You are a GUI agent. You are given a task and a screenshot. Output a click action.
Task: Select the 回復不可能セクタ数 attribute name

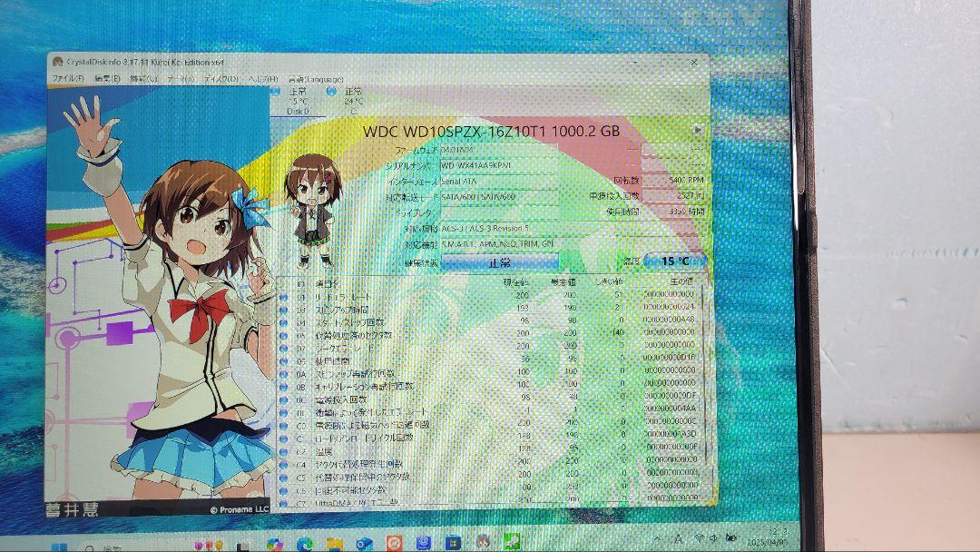coord(350,490)
